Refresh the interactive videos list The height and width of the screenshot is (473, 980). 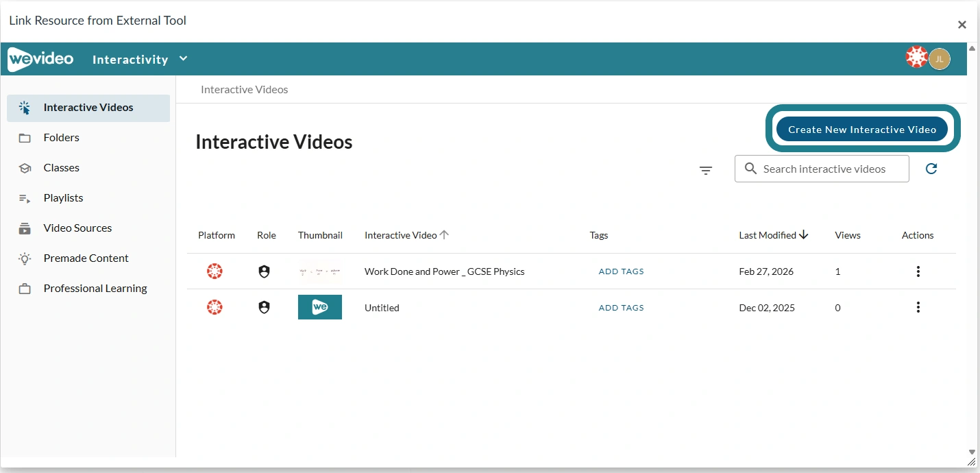pos(931,169)
